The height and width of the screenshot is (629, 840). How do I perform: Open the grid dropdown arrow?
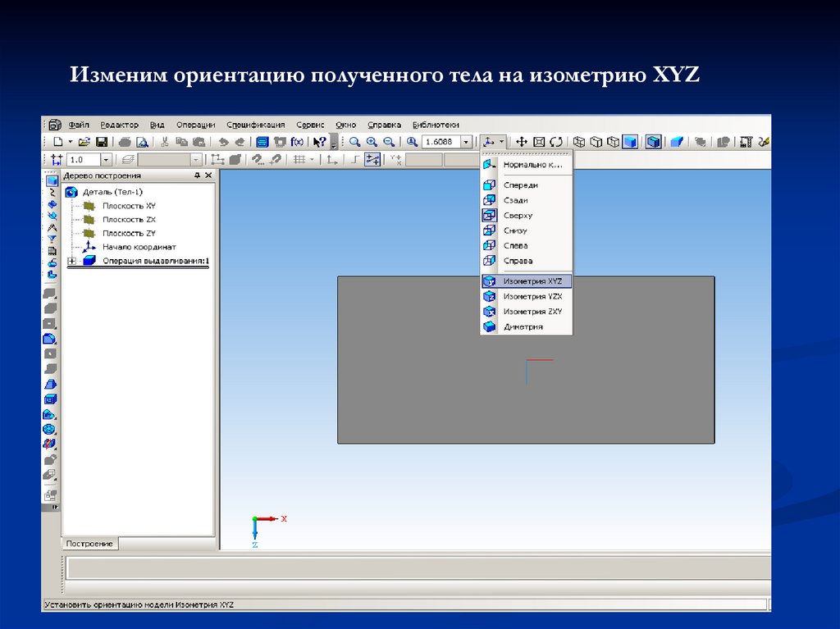click(x=312, y=160)
